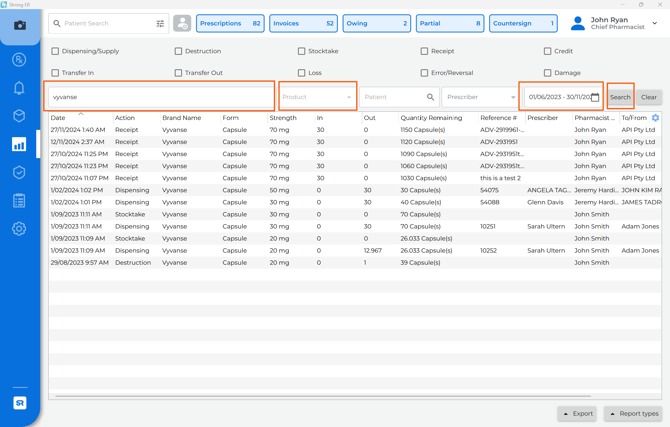Open the calendar date picker icon
Viewport: 670px width, 427px height.
click(595, 97)
